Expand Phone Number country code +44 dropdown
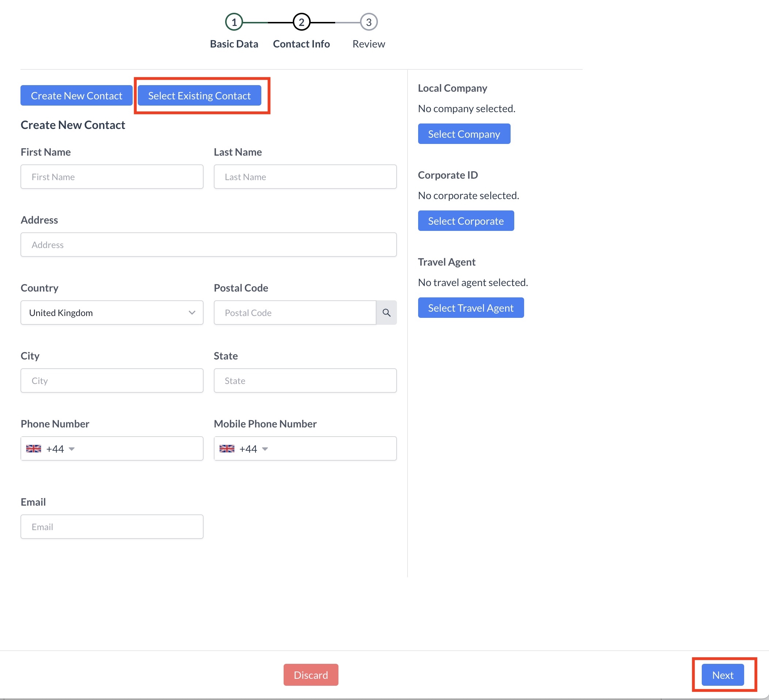769x700 pixels. tap(71, 449)
